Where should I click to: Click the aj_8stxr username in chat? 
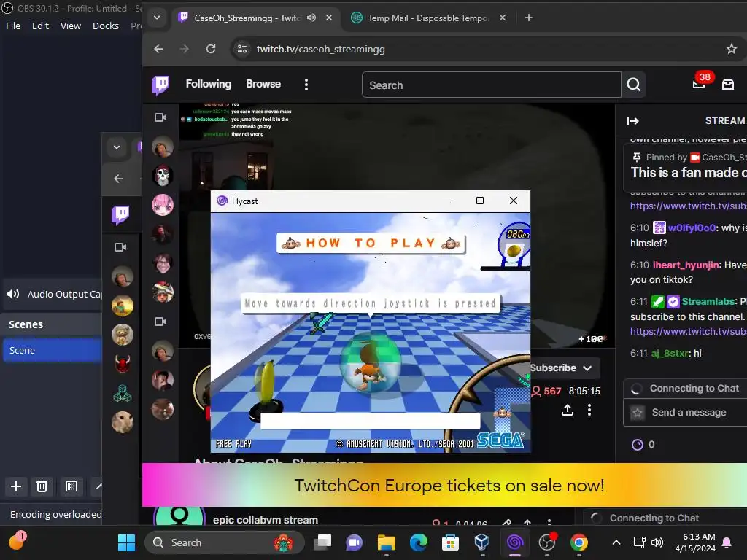click(670, 354)
